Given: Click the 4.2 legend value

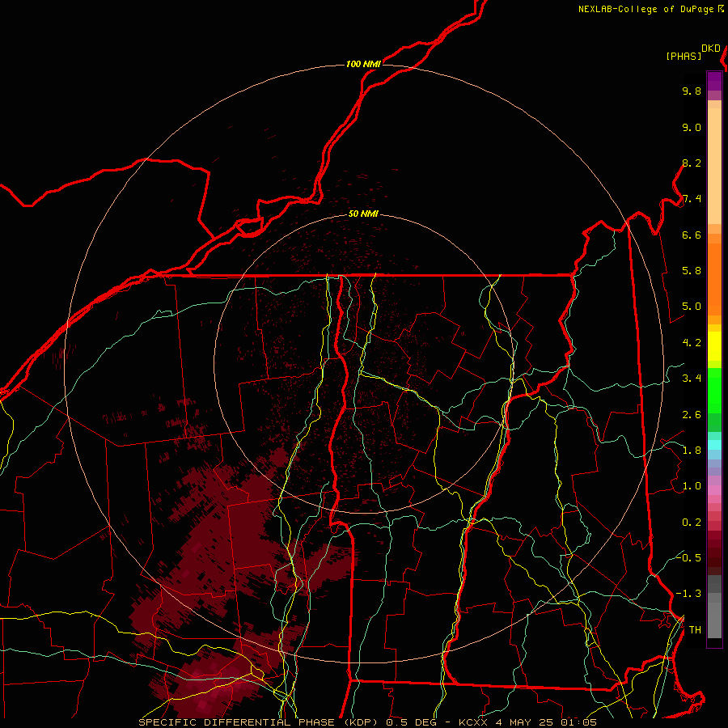Looking at the screenshot, I should [692, 343].
